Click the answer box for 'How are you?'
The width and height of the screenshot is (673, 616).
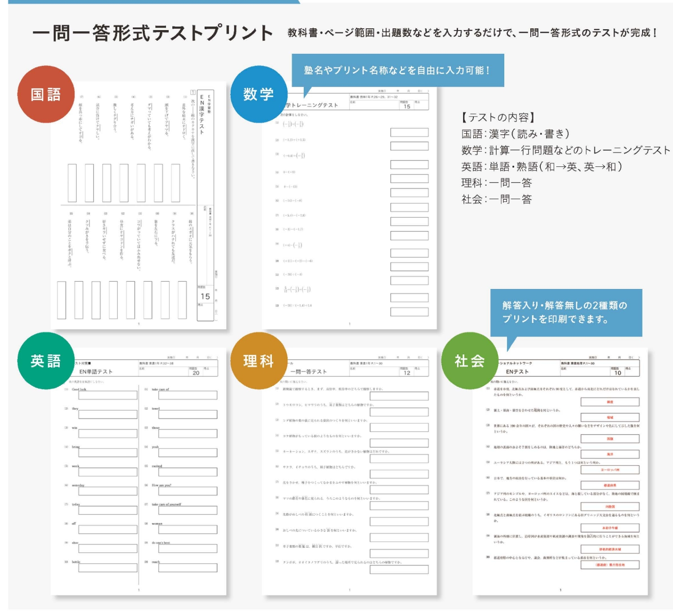click(x=188, y=491)
